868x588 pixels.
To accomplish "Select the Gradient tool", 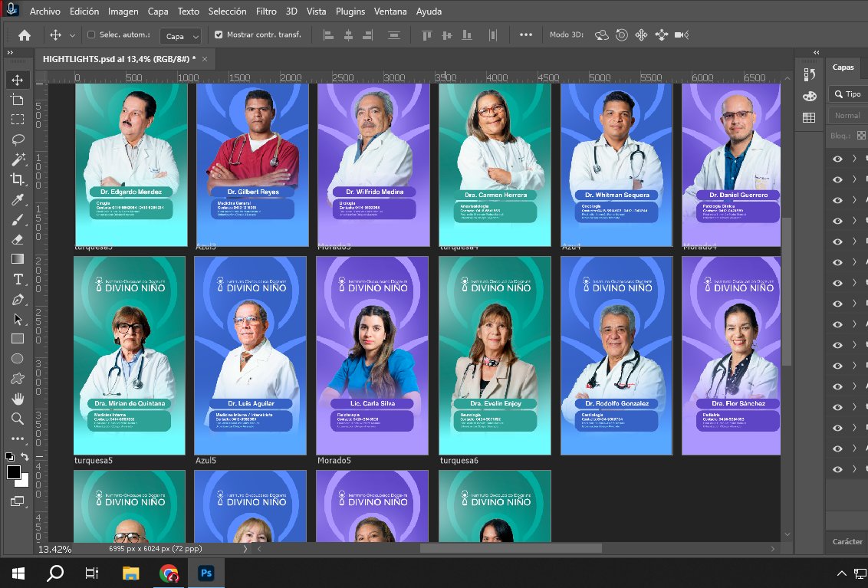I will click(x=18, y=259).
